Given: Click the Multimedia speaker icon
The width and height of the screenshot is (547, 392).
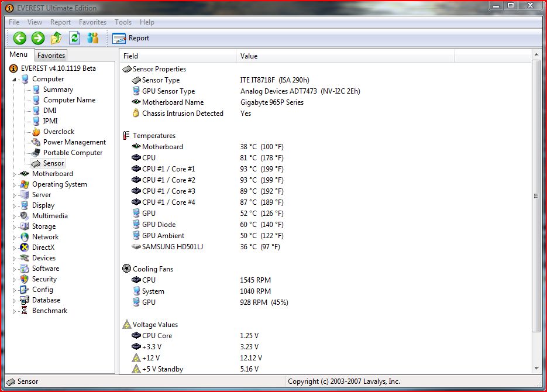Looking at the screenshot, I should 25,215.
